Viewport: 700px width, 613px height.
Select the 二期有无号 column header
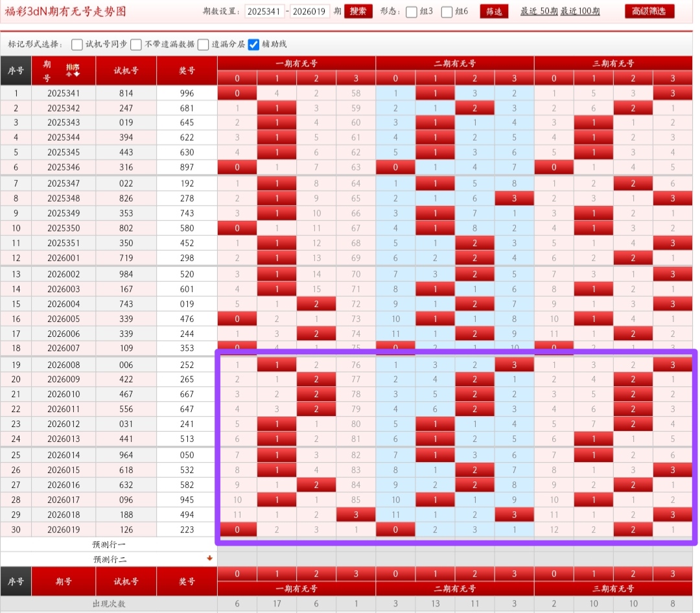pos(455,64)
